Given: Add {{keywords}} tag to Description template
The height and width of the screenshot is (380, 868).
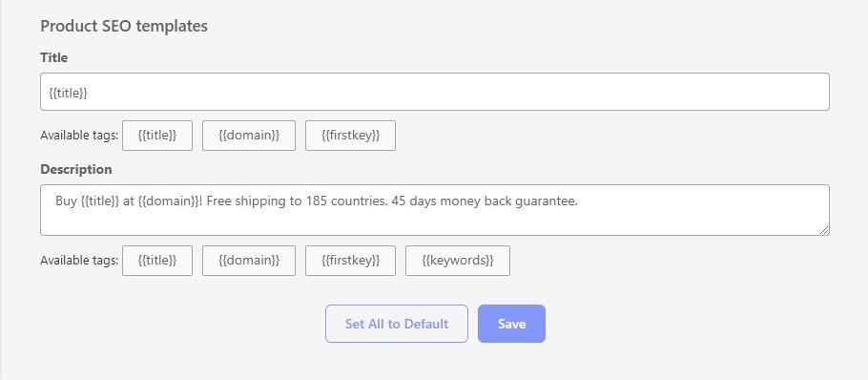Looking at the screenshot, I should tap(458, 261).
